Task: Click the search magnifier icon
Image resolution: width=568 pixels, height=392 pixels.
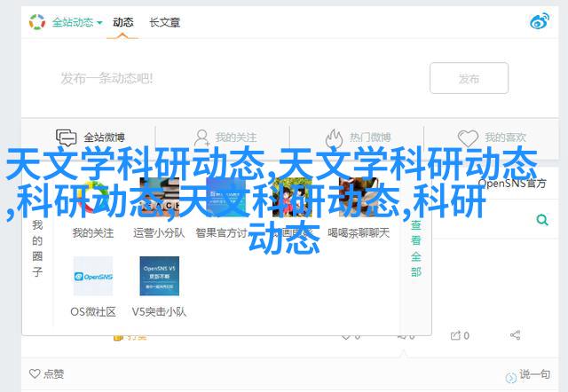Action: [x=540, y=220]
